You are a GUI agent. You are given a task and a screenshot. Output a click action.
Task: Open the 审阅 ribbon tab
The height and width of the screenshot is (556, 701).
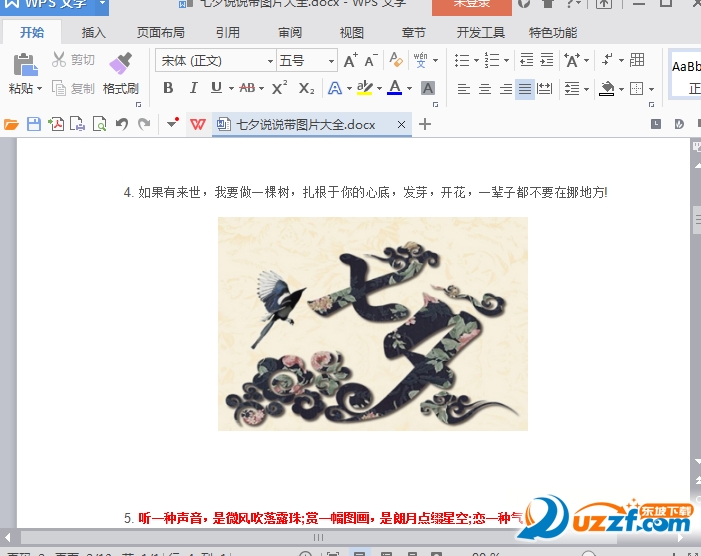pos(290,33)
